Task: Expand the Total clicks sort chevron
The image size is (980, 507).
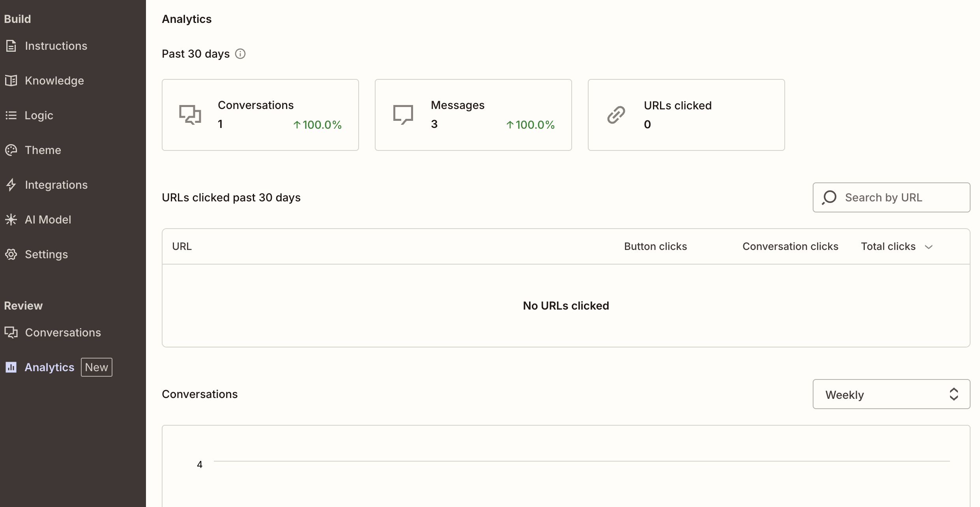Action: click(x=929, y=246)
